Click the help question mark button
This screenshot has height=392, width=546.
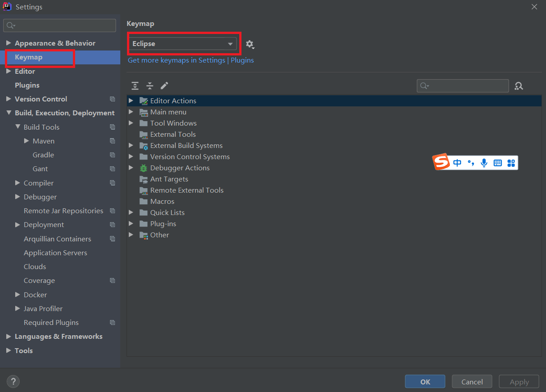pyautogui.click(x=13, y=381)
